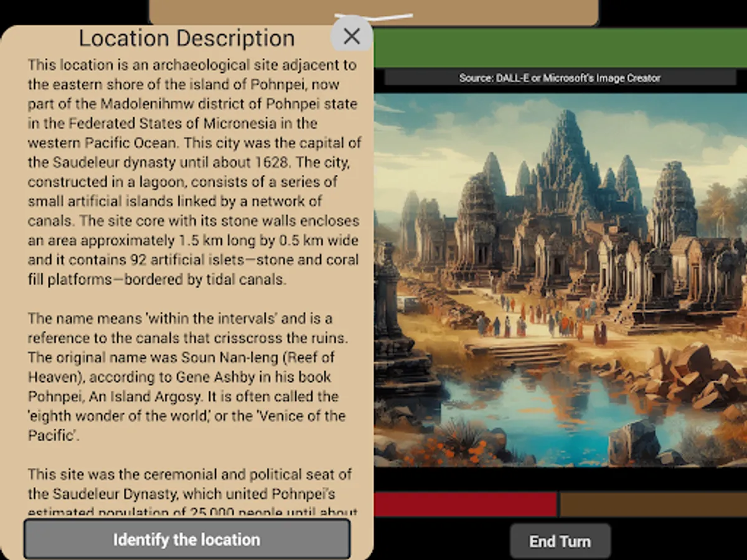Click the "End Turn" button
The height and width of the screenshot is (560, 747).
560,540
